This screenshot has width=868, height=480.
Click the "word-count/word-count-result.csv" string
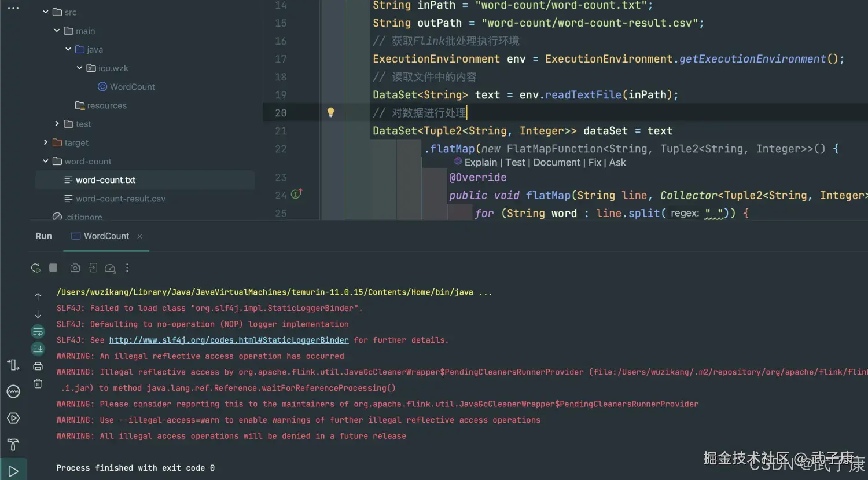pos(590,23)
